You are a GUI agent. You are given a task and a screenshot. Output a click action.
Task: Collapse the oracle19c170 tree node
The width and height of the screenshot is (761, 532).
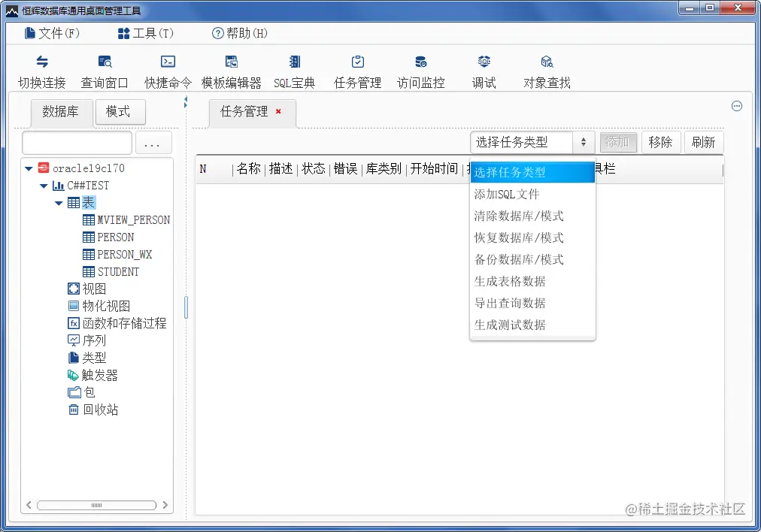coord(29,169)
